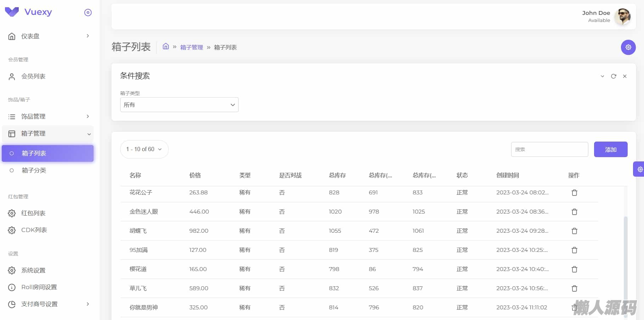Viewport: 644px width, 320px height.
Task: Open the floating customizer gear on the right edge
Action: [639, 169]
